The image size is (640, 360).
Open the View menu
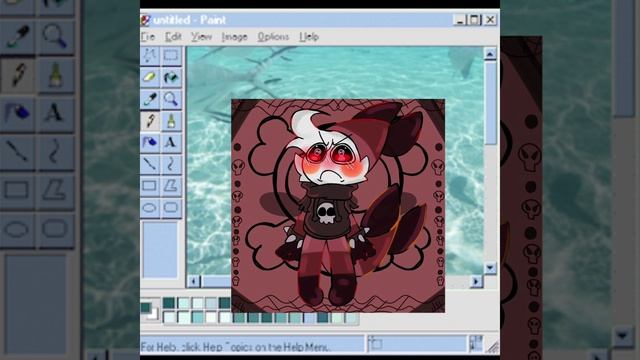(201, 37)
